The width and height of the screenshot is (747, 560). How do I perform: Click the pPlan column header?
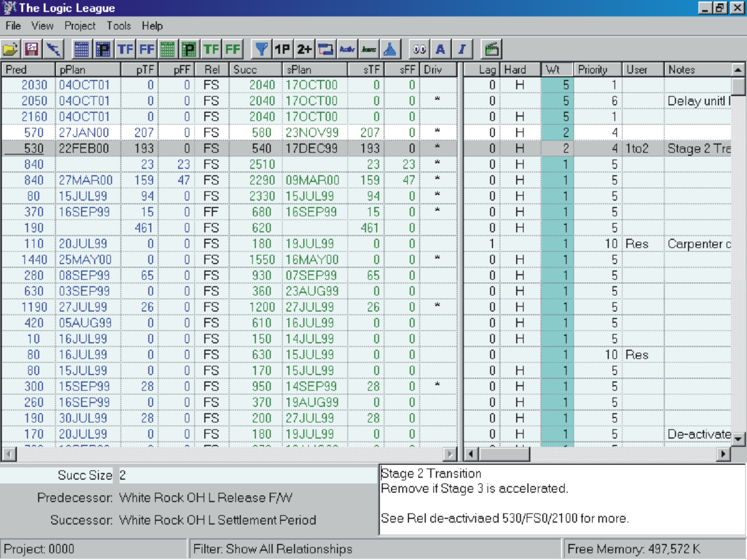tap(88, 69)
